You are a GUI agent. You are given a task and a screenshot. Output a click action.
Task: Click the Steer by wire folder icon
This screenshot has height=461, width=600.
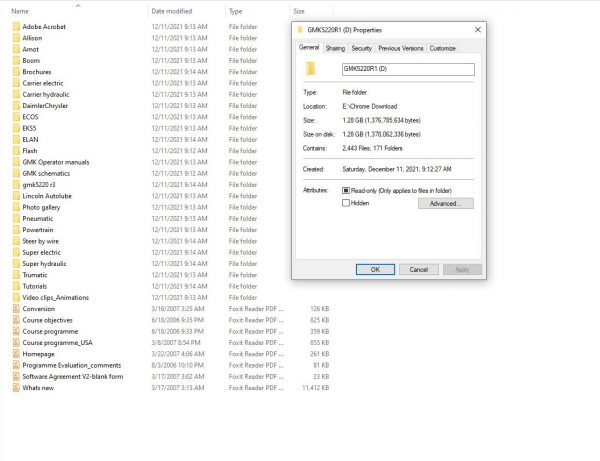[16, 241]
